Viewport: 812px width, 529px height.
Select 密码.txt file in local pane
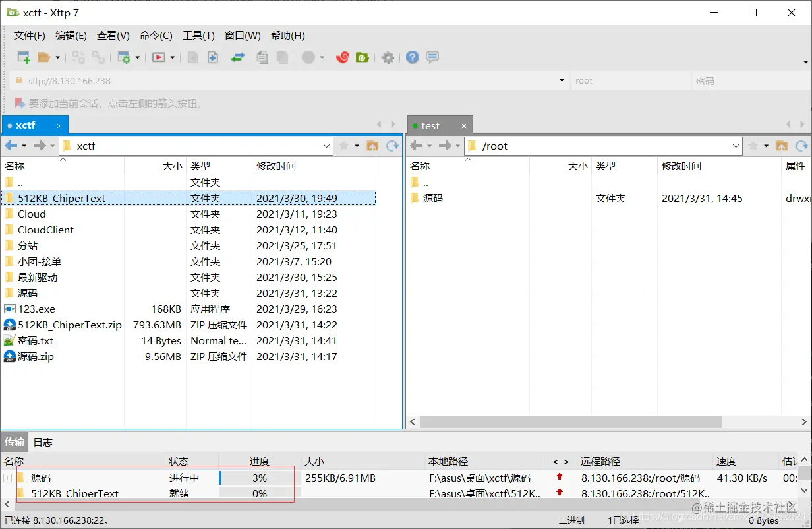pos(36,340)
